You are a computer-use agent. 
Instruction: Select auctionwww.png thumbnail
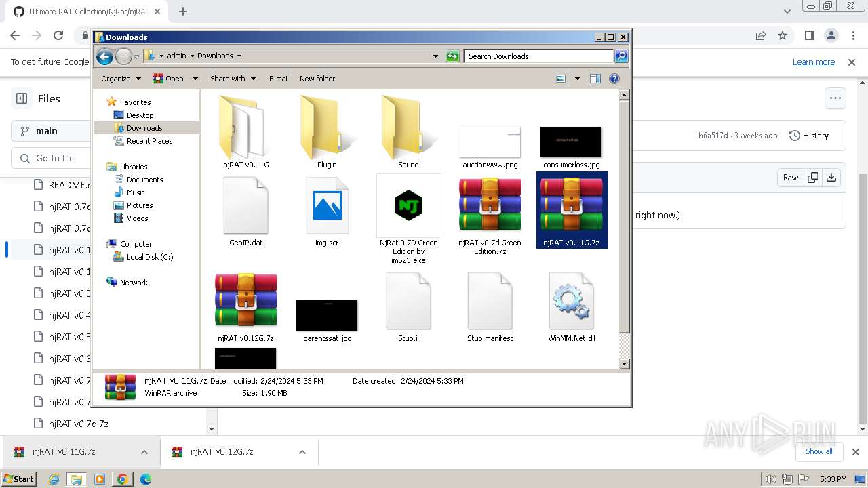[490, 142]
